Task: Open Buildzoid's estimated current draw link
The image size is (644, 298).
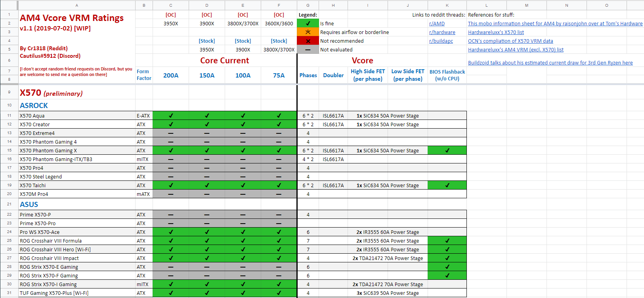Action: 550,63
